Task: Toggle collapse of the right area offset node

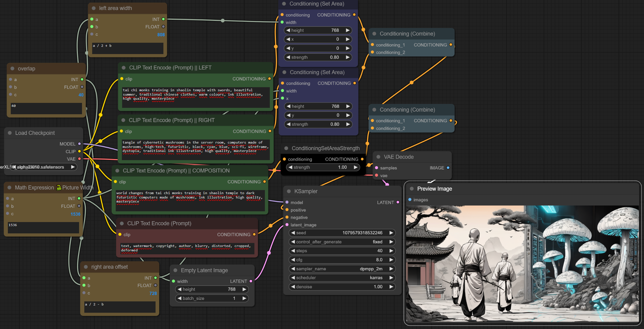Action: pyautogui.click(x=86, y=267)
